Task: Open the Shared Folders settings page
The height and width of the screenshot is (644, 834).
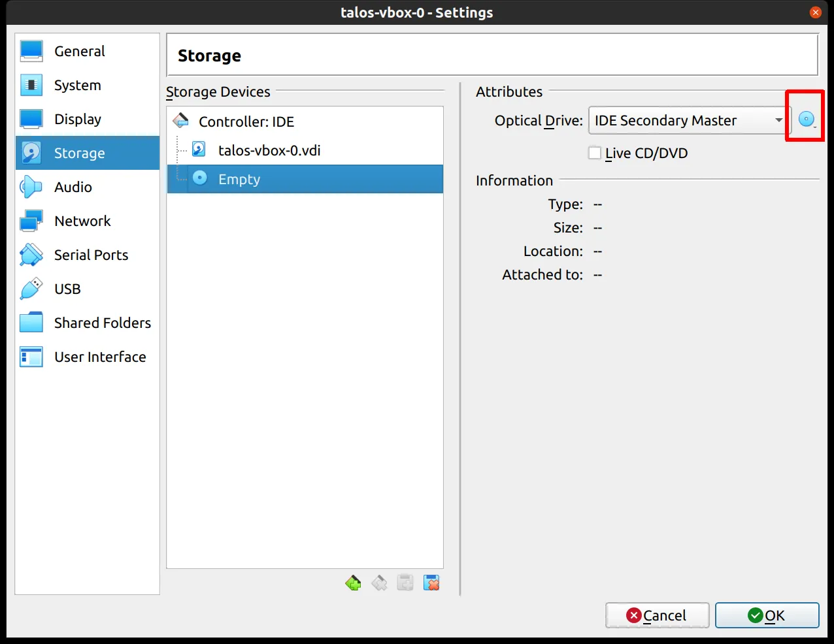Action: [x=102, y=323]
